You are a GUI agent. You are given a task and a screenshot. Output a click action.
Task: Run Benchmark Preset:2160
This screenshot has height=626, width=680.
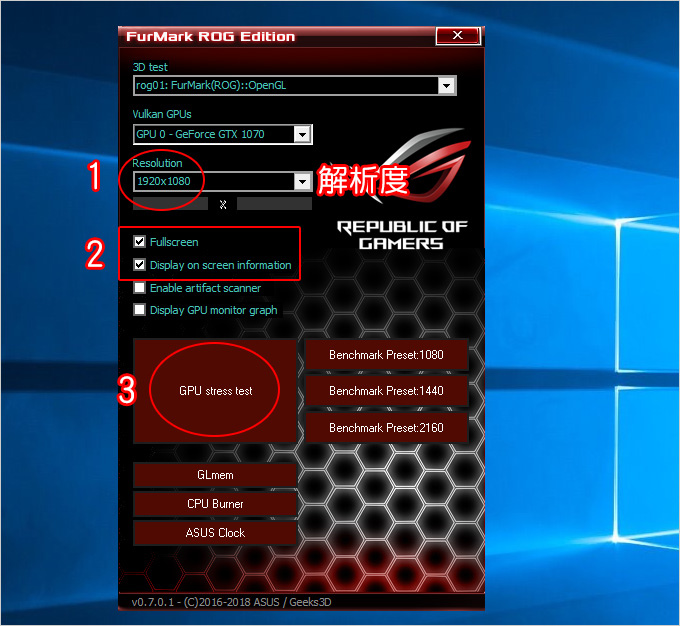[x=386, y=428]
